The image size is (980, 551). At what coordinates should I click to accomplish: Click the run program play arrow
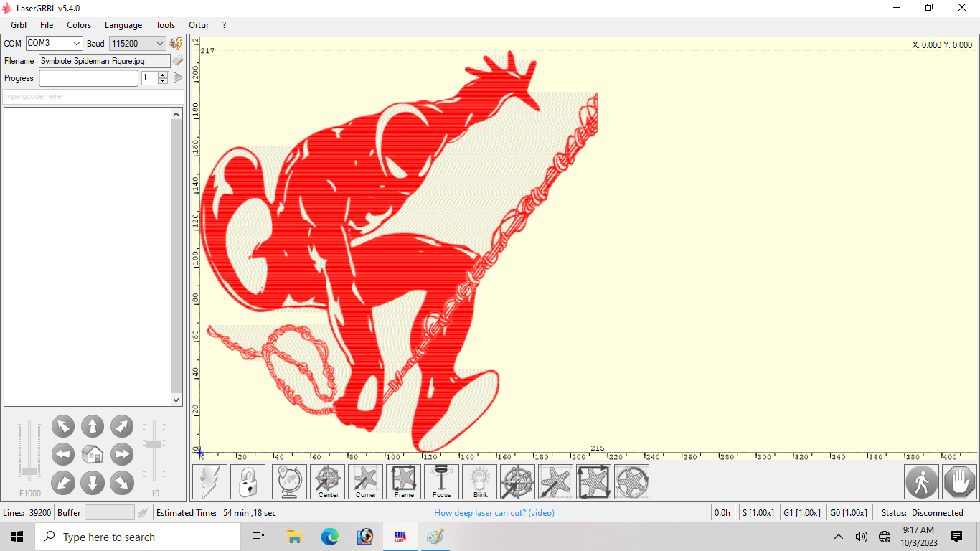pos(178,77)
